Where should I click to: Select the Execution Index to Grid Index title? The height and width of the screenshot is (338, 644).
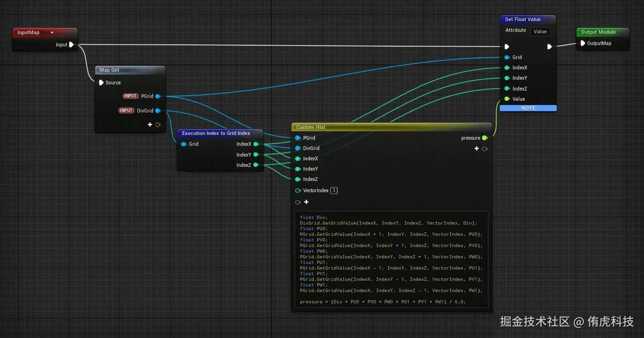point(216,133)
